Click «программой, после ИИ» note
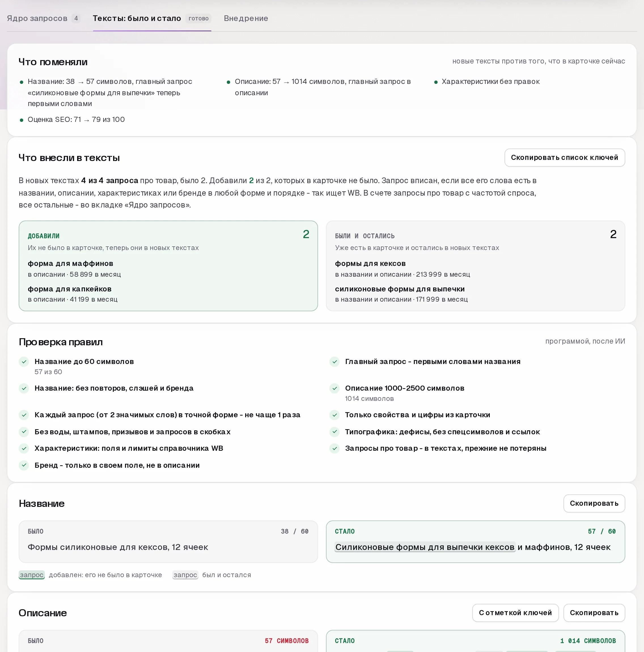The width and height of the screenshot is (644, 652). [585, 341]
